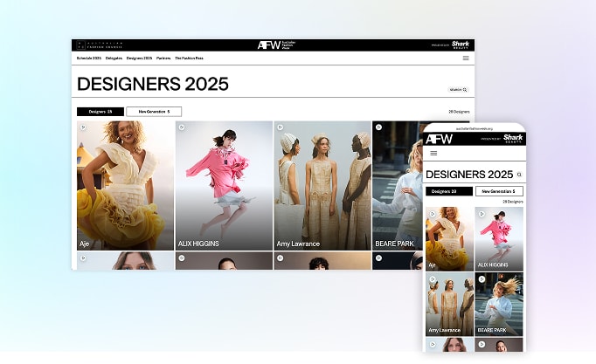The image size is (596, 364).
Task: Click the play icon on Aje desktop card
Action: 83,127
